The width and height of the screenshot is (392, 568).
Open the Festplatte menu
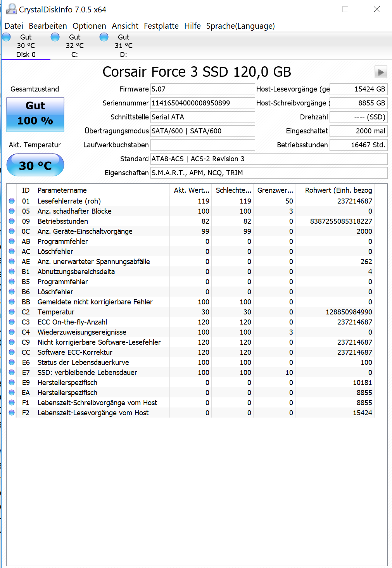pos(161,26)
